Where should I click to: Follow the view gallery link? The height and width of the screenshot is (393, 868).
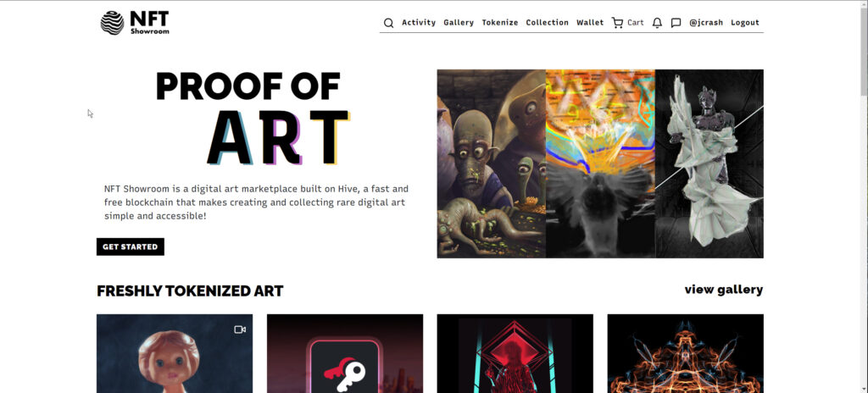[724, 290]
